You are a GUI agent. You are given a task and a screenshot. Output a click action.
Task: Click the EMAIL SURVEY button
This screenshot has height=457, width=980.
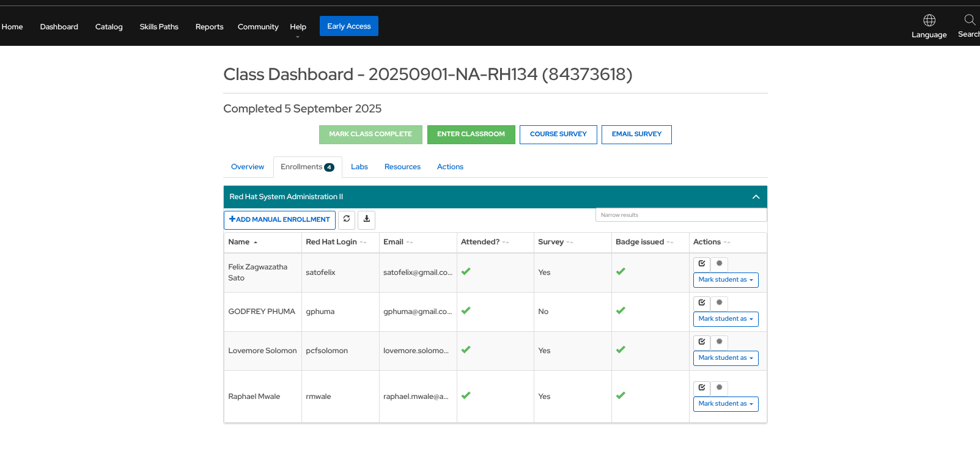(x=636, y=134)
